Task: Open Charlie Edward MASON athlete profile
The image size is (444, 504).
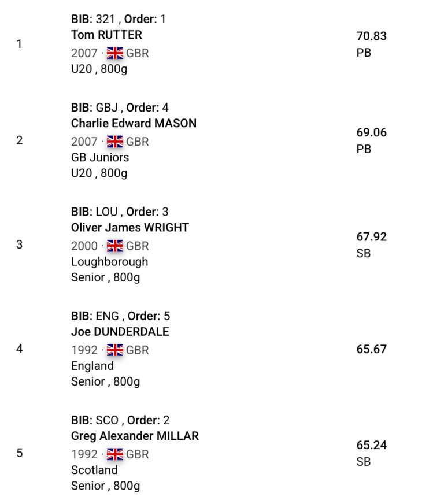Action: tap(134, 123)
